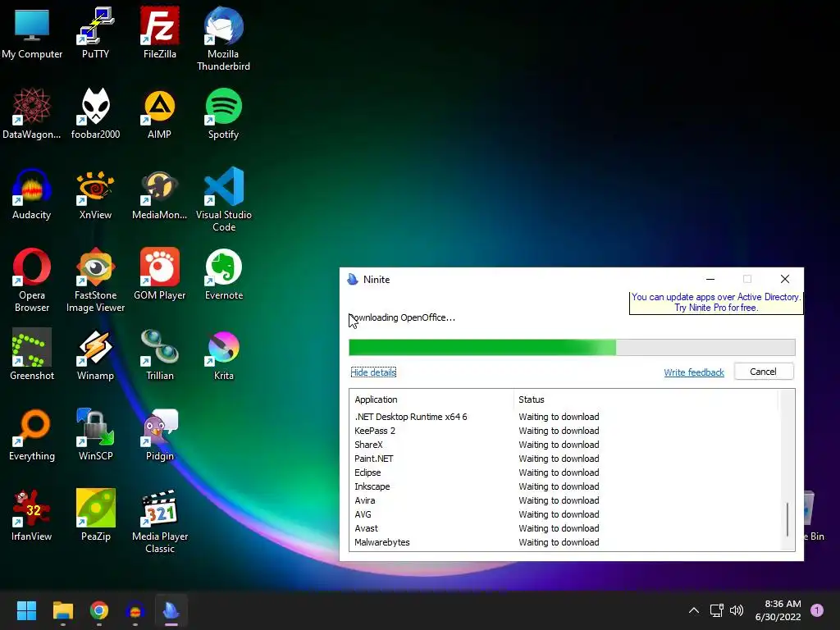Image resolution: width=840 pixels, height=630 pixels.
Task: Click the Ninite title bar app icon
Action: click(353, 279)
